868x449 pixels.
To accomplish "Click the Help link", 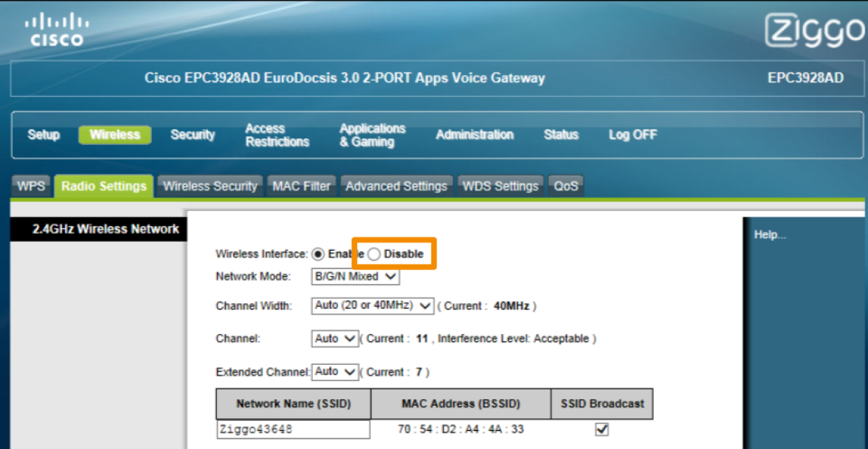I will coord(770,235).
